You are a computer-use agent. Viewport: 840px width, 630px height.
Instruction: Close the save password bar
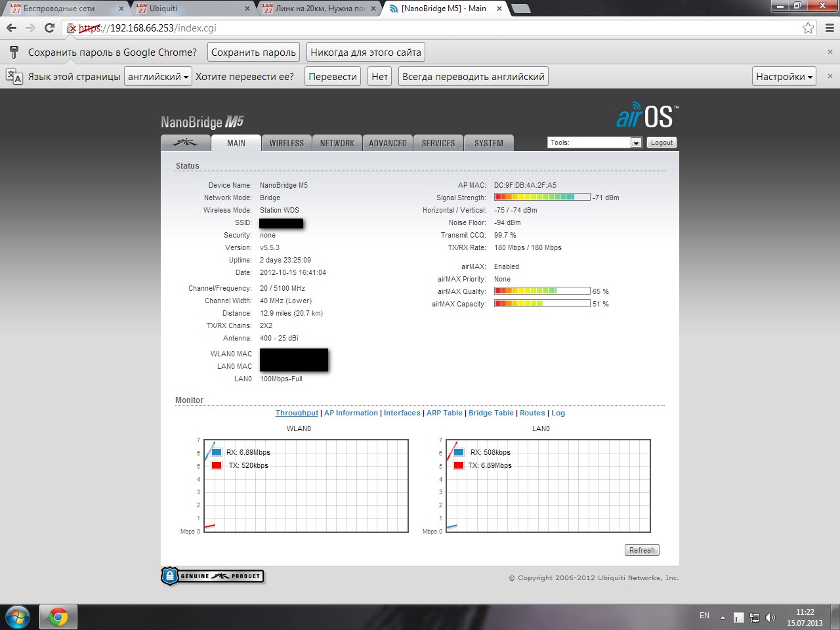pyautogui.click(x=829, y=52)
